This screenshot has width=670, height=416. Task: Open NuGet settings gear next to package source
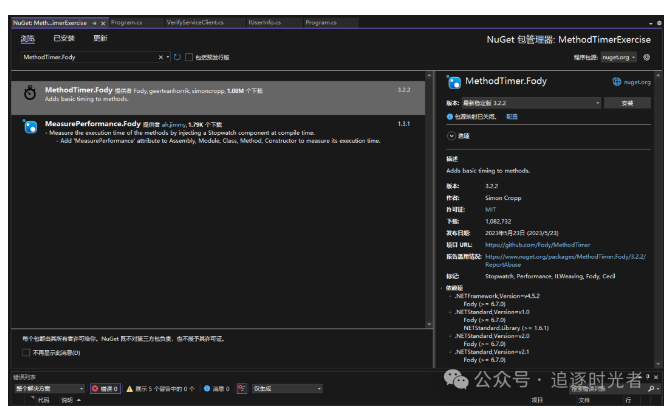(x=646, y=57)
